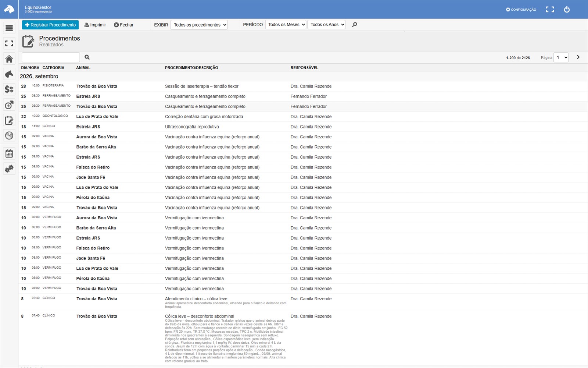Viewport: 588px width, 368px height.
Task: Open Configuração in the top bar
Action: tap(521, 10)
